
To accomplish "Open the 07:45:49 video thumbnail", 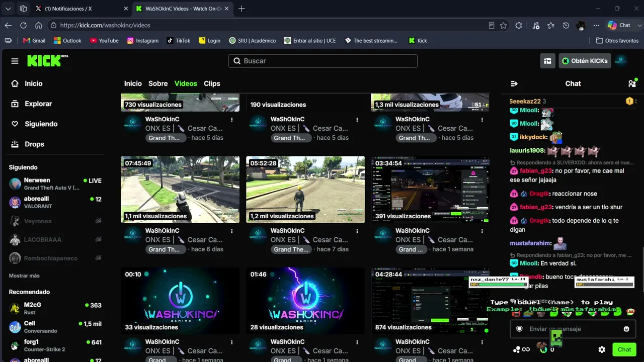I will pyautogui.click(x=180, y=190).
